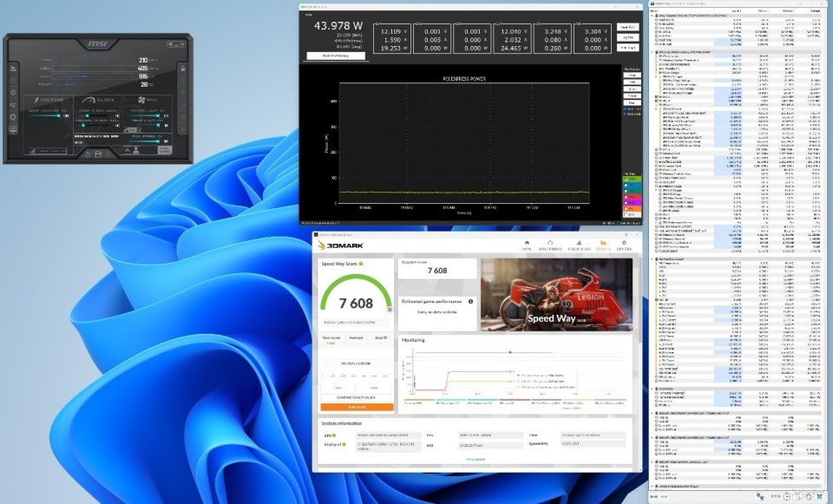Click the Max button in Plot Options

(x=632, y=102)
